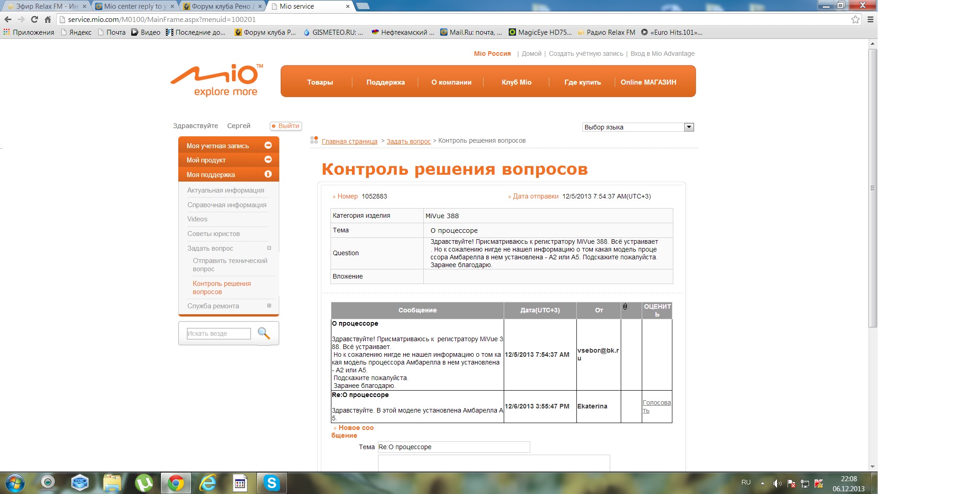This screenshot has width=980, height=494.
Task: Click the Тема input field
Action: pyautogui.click(x=454, y=447)
